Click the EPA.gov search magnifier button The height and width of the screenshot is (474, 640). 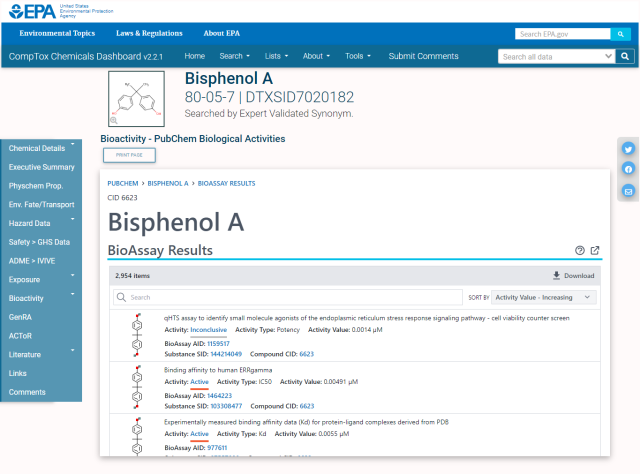(623, 34)
